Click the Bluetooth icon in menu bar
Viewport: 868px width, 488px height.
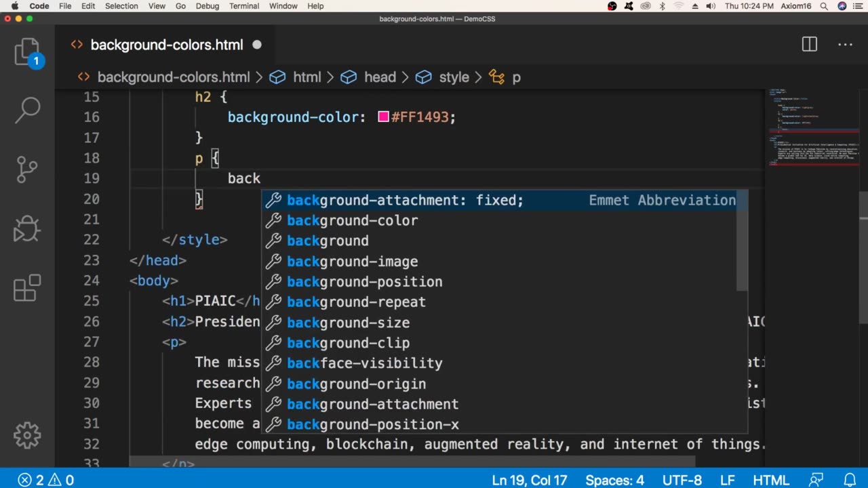point(663,6)
